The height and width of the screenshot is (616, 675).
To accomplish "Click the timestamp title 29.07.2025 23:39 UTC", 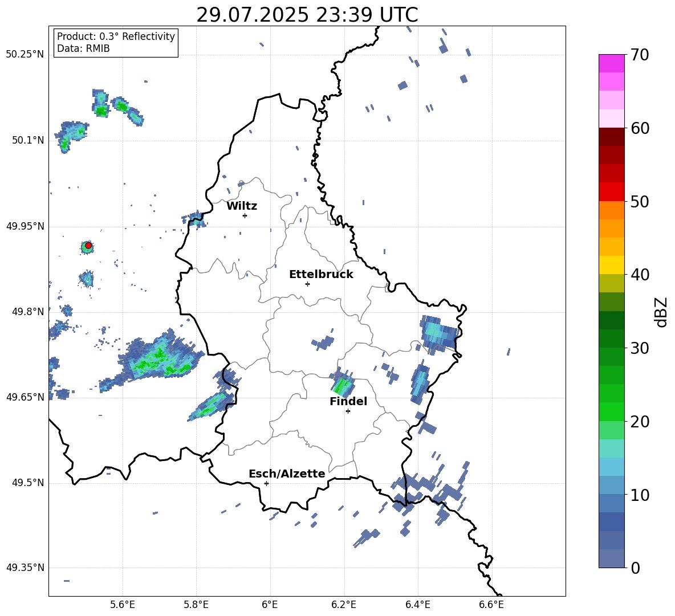I will [307, 15].
